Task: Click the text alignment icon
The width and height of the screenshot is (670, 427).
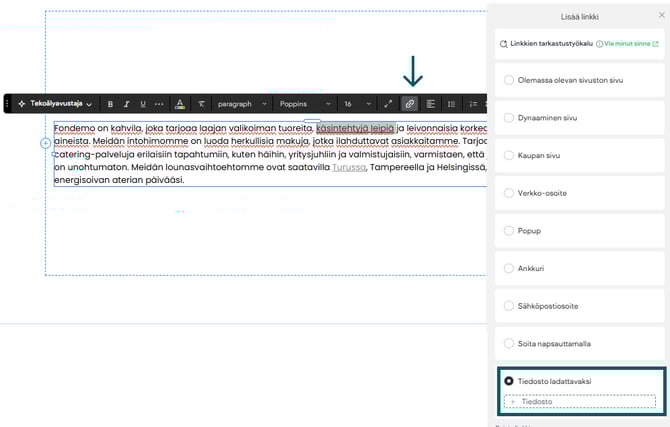Action: pyautogui.click(x=430, y=104)
